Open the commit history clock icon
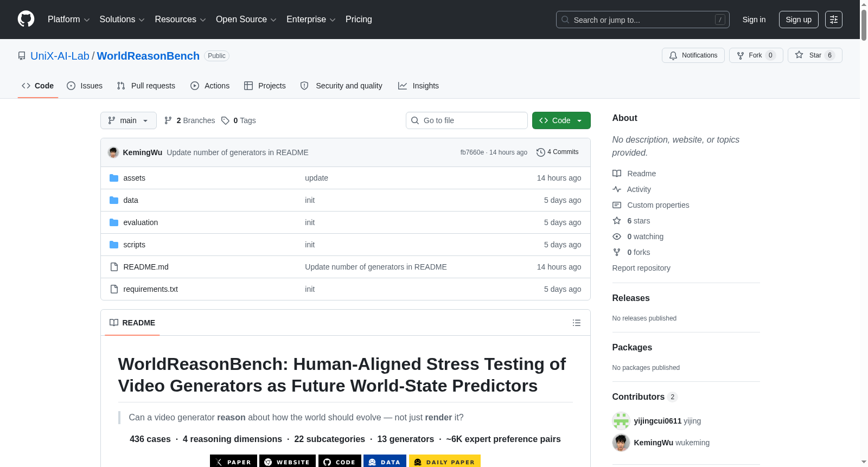 point(540,152)
